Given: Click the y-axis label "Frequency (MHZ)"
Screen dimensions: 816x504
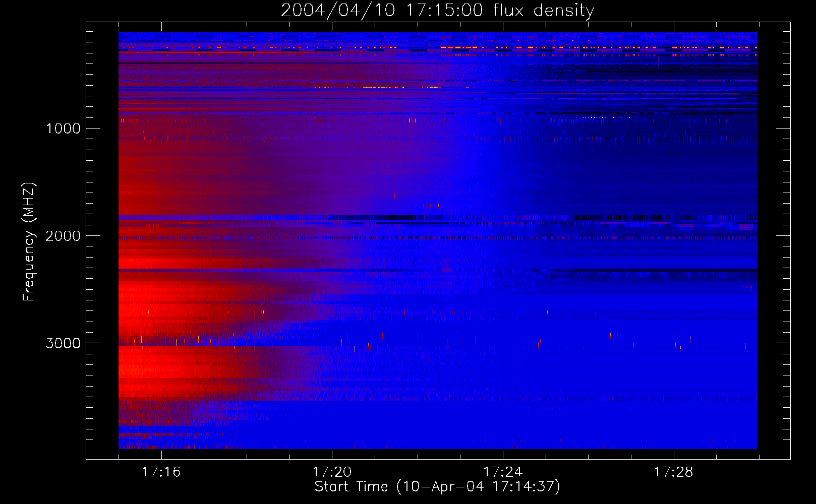Looking at the screenshot, I should (x=29, y=242).
